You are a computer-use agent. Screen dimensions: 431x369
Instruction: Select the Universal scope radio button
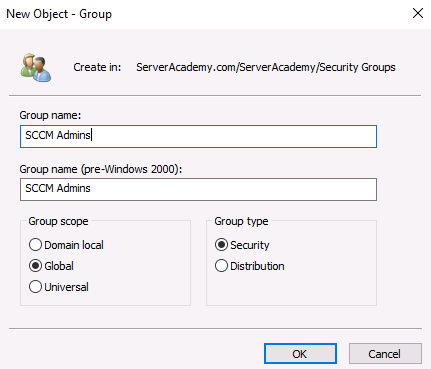click(x=35, y=287)
